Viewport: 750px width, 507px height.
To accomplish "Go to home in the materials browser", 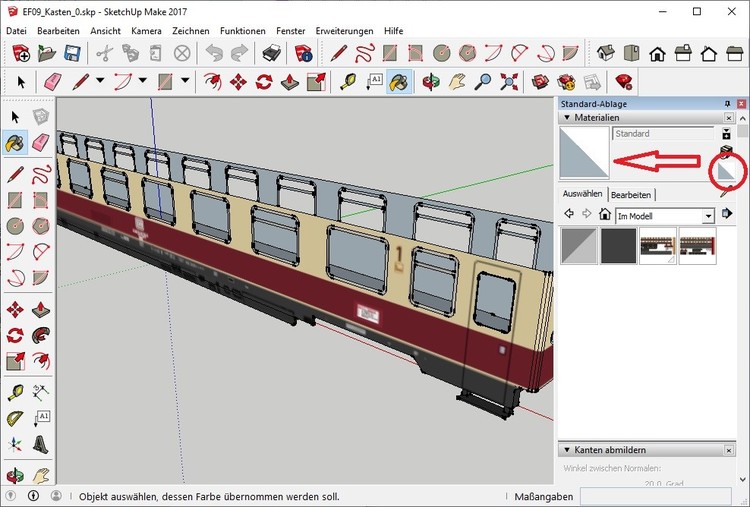I will click(x=604, y=214).
